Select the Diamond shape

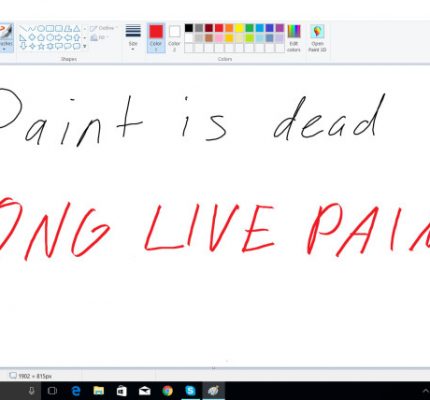(32, 37)
